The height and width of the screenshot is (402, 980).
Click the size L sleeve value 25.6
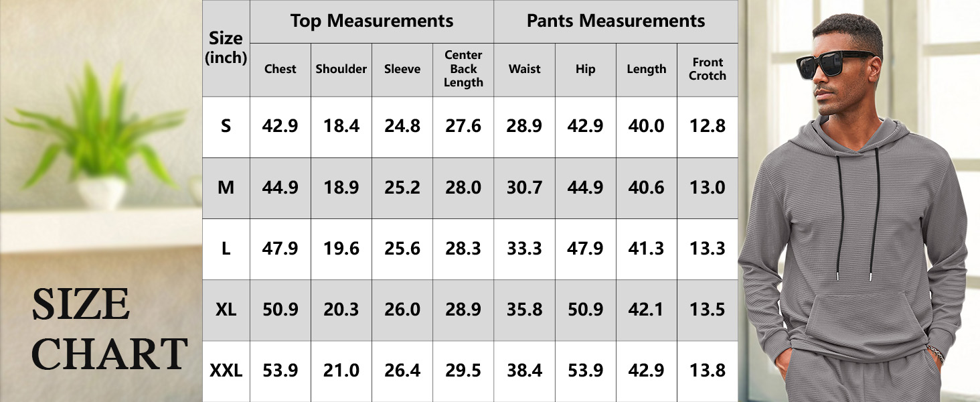402,249
